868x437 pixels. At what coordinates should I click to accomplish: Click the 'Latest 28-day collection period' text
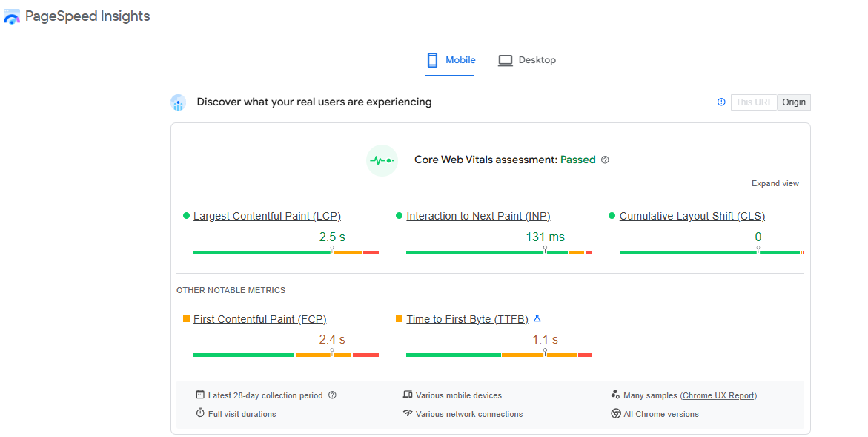pos(265,395)
